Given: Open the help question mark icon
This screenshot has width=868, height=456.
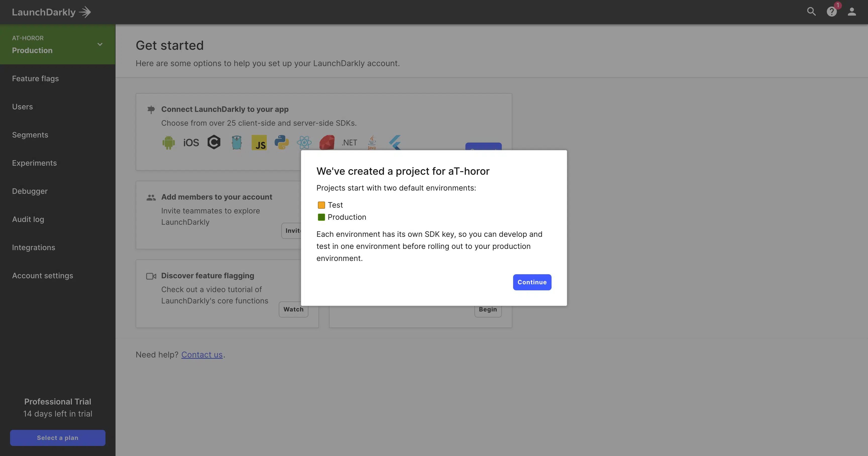Looking at the screenshot, I should coord(832,12).
